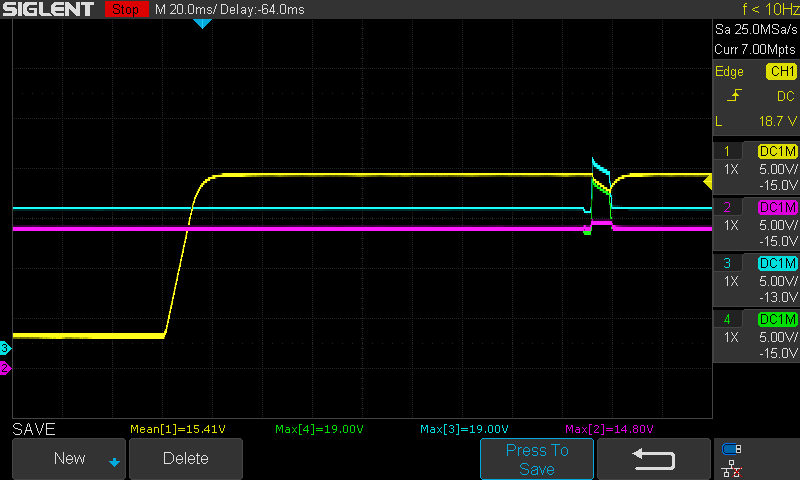Click the rising edge slope icon
This screenshot has height=480, width=800.
point(734,95)
